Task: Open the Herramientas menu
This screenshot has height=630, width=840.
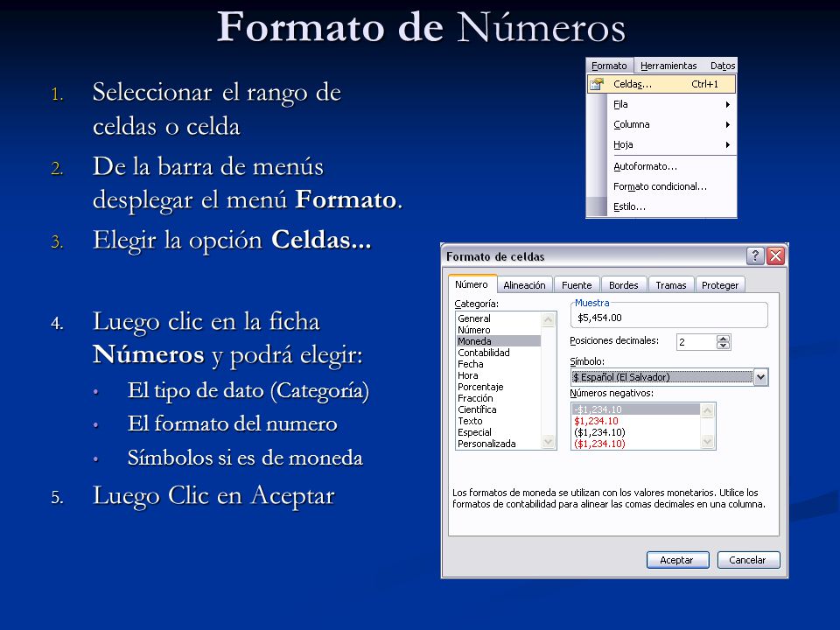Action: click(668, 66)
